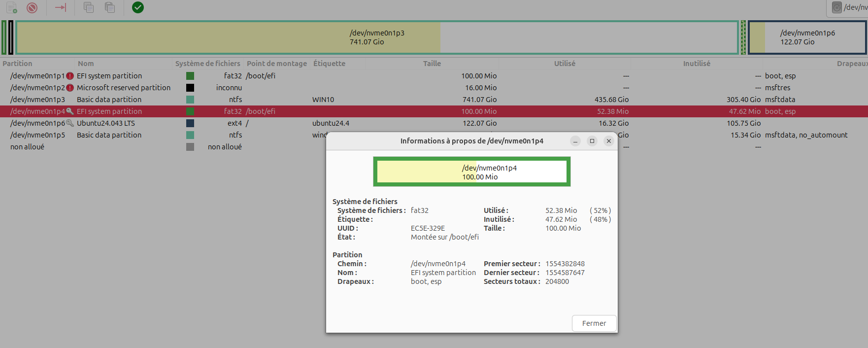Click the 'msftres' flag cell
Image resolution: width=868 pixels, height=348 pixels.
[777, 88]
